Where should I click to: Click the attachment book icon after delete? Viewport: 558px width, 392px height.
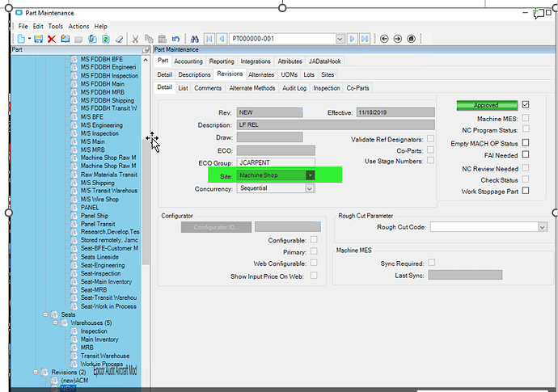66,39
